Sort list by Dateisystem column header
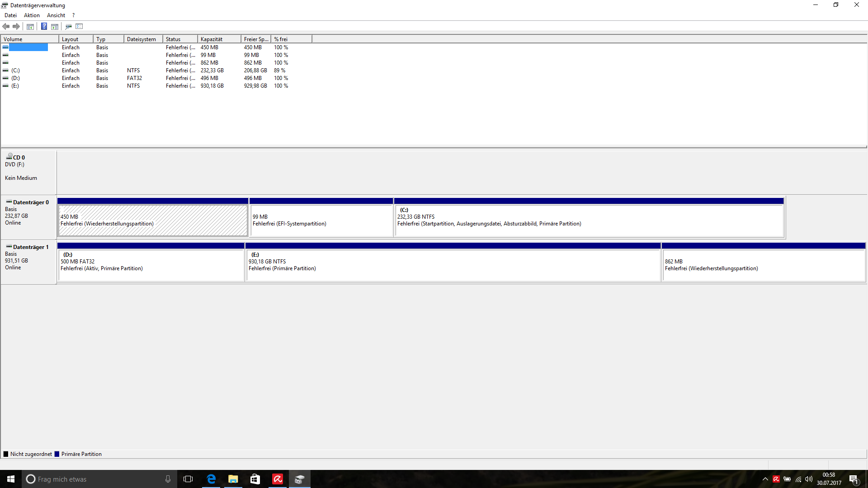Image resolution: width=868 pixels, height=488 pixels. pyautogui.click(x=142, y=39)
